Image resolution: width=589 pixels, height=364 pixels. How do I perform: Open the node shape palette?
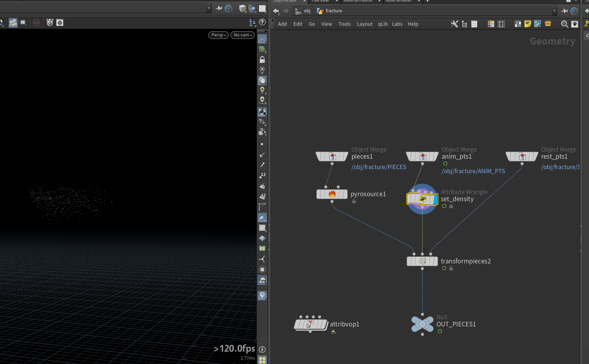click(501, 24)
